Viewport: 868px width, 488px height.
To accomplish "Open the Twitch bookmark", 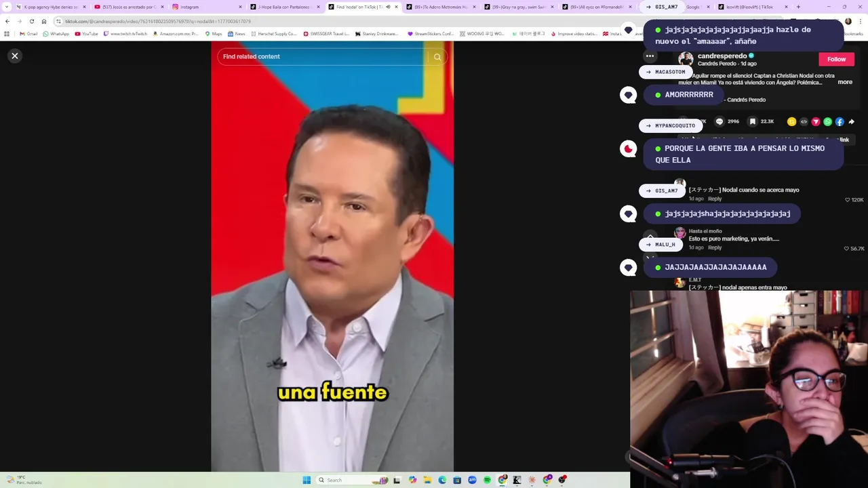I will click(x=125, y=34).
